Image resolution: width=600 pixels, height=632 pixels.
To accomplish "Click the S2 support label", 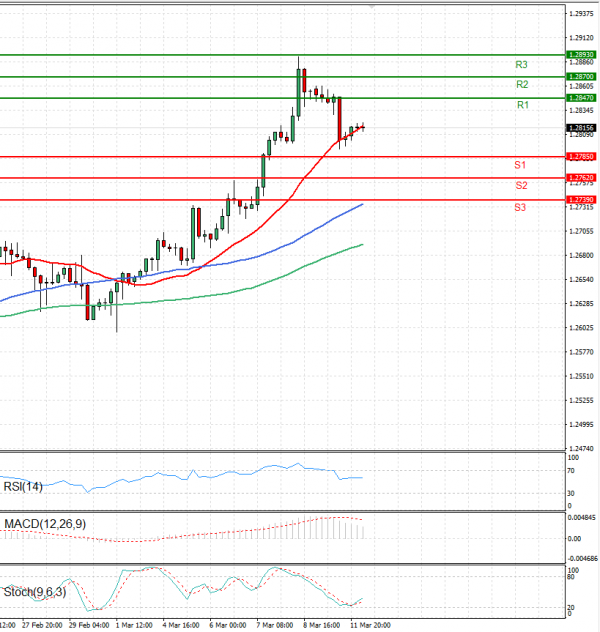I will click(x=521, y=185).
